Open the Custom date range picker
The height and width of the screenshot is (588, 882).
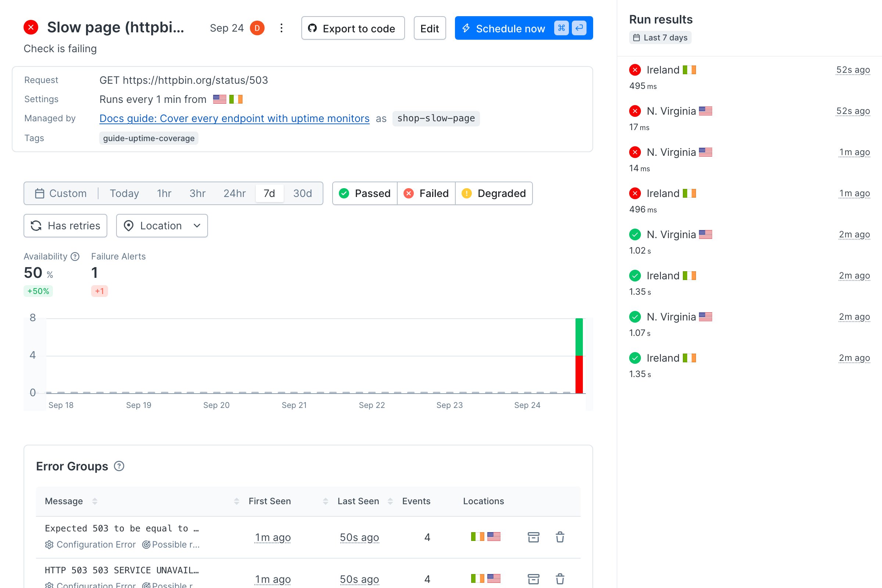[x=61, y=194]
